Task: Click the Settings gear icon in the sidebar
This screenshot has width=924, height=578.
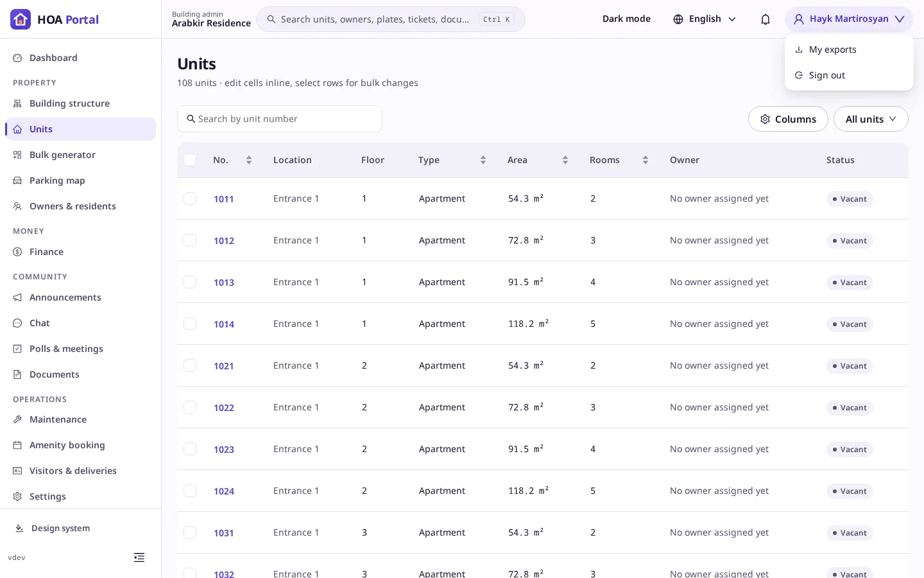Action: click(17, 496)
